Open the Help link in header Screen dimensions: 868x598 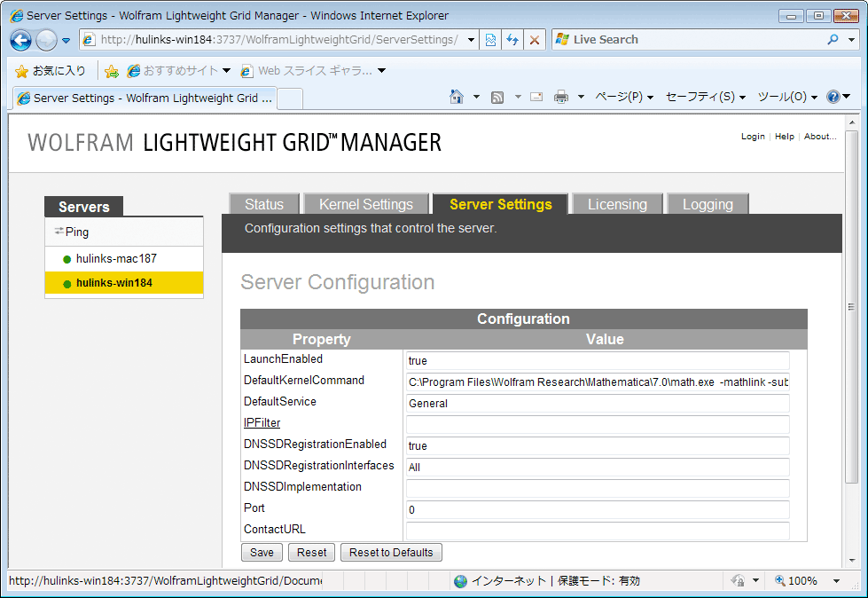[785, 137]
